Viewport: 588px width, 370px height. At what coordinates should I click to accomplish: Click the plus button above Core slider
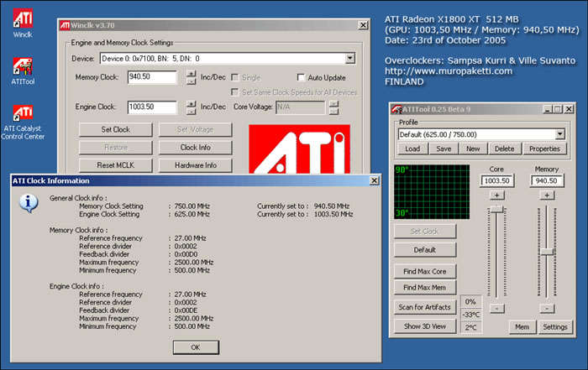pyautogui.click(x=496, y=195)
